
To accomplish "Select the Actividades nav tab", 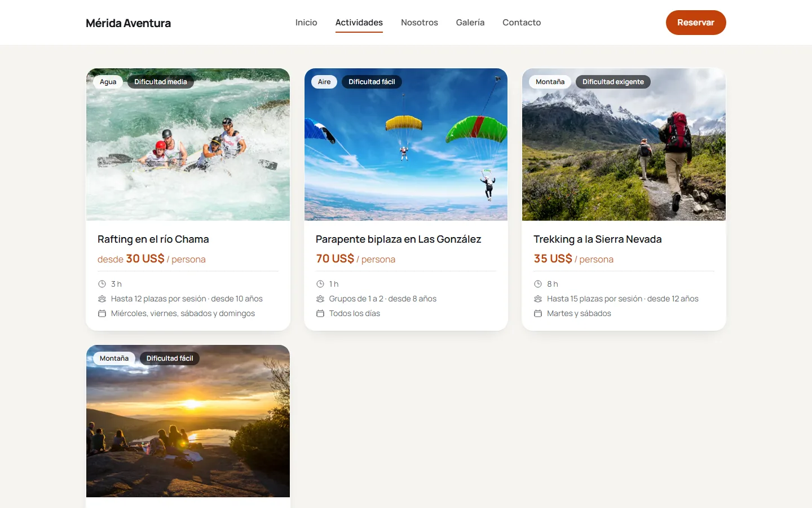I will pyautogui.click(x=359, y=23).
